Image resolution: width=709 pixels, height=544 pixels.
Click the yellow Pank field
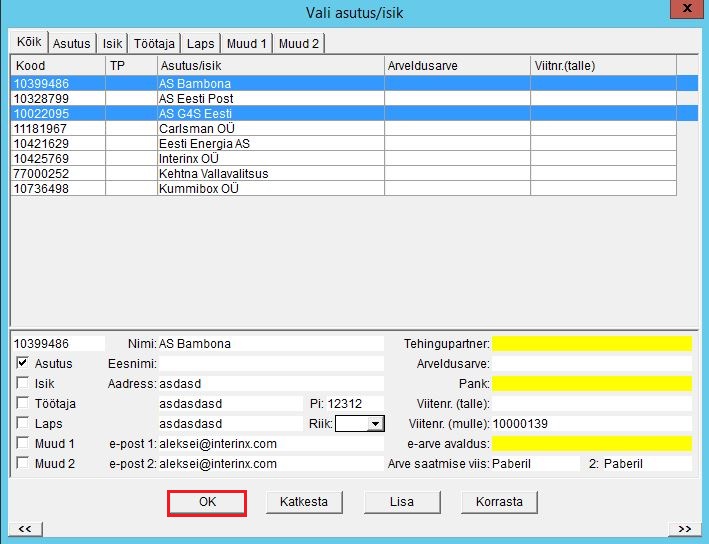tap(591, 383)
